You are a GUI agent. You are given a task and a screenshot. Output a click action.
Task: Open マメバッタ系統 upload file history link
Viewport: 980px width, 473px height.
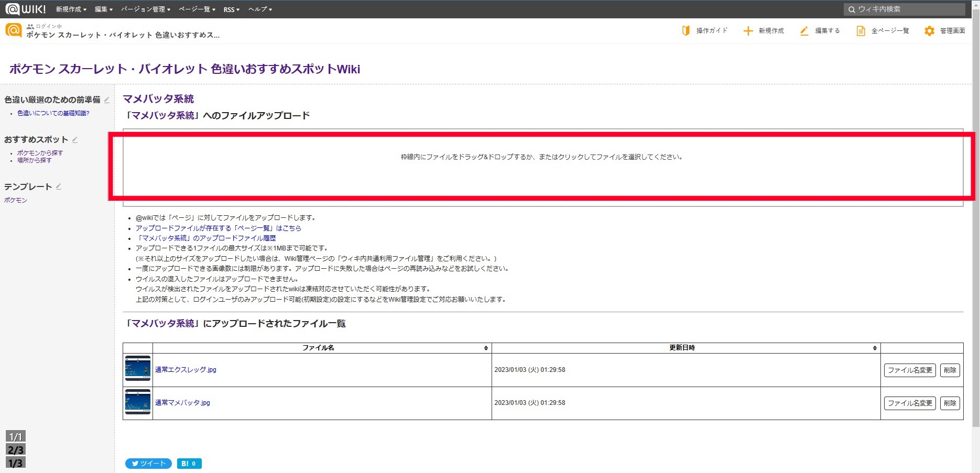pos(205,238)
